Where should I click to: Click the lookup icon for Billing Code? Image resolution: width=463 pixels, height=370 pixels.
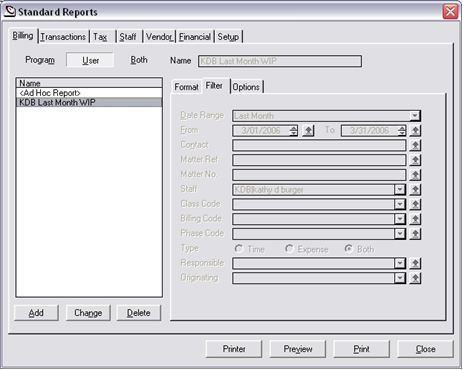click(x=415, y=219)
